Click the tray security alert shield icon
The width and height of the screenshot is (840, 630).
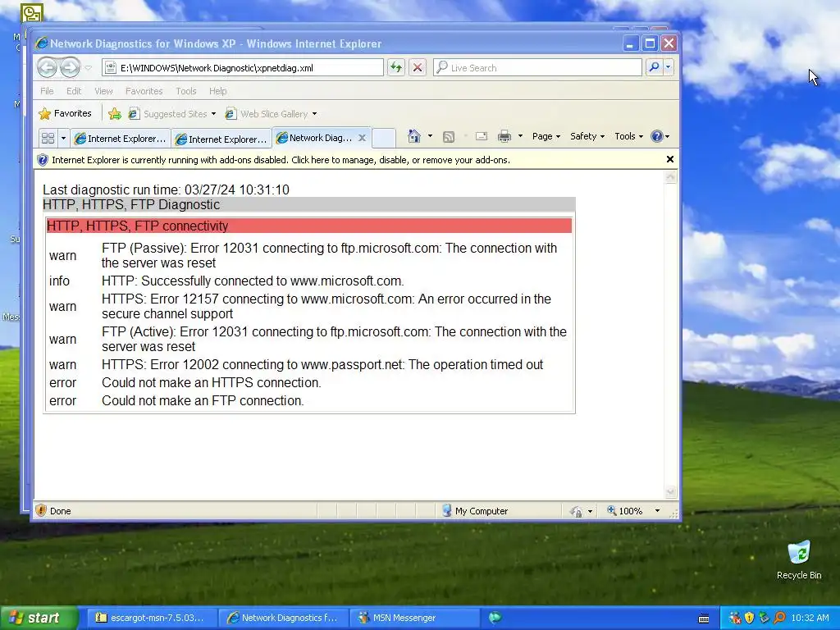[x=750, y=619]
